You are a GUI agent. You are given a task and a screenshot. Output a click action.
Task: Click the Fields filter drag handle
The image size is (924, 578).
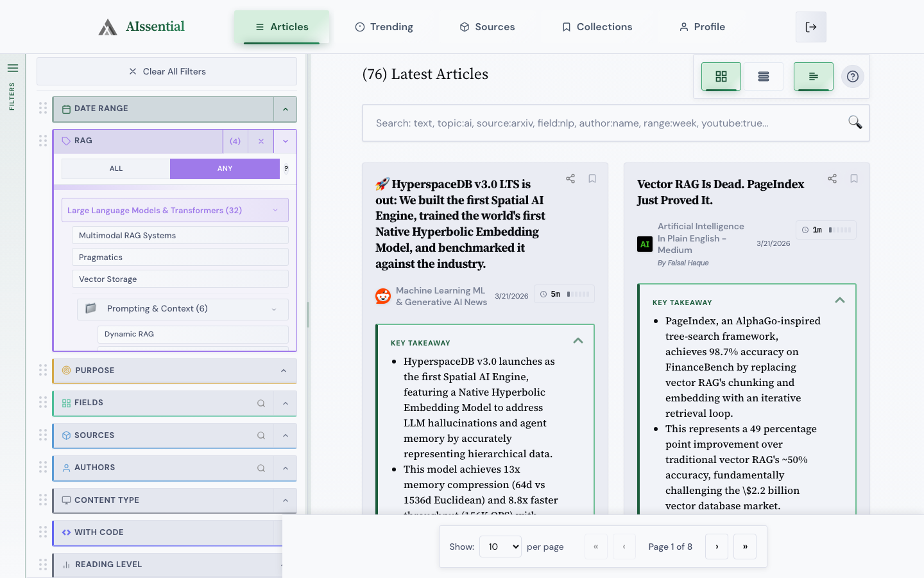43,402
